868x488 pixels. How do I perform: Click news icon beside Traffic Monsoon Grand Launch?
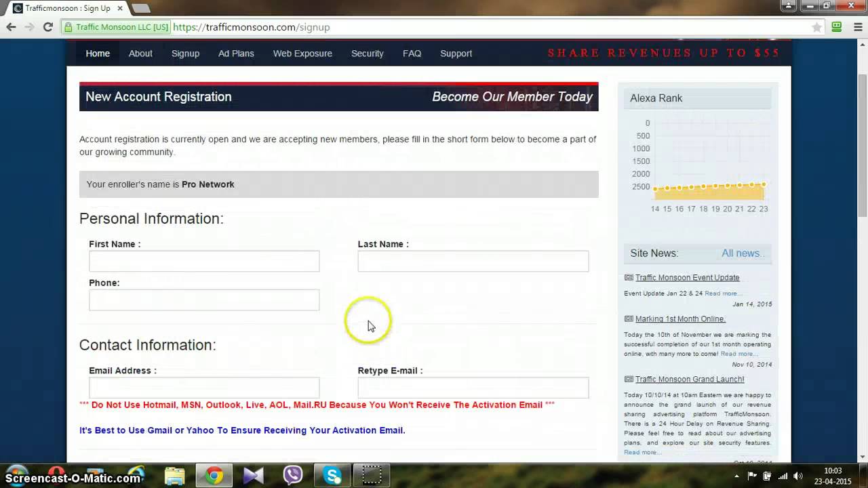pyautogui.click(x=629, y=379)
